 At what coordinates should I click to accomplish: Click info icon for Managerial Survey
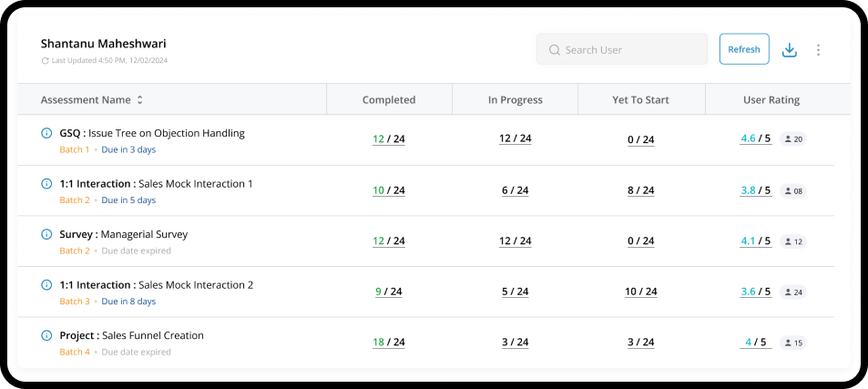47,234
